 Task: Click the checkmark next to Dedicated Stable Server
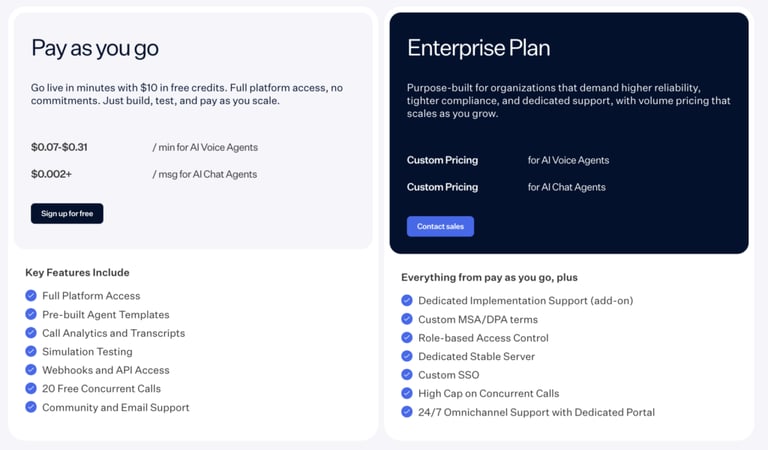click(x=407, y=356)
